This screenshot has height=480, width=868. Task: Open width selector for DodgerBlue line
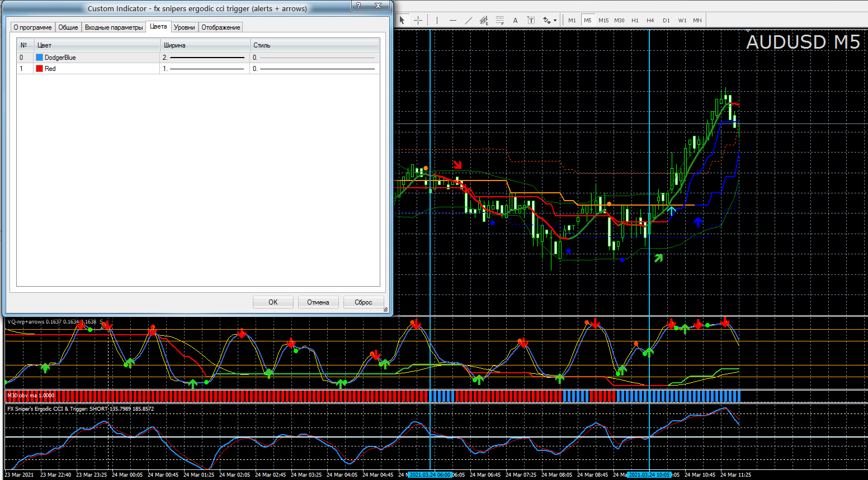[205, 58]
